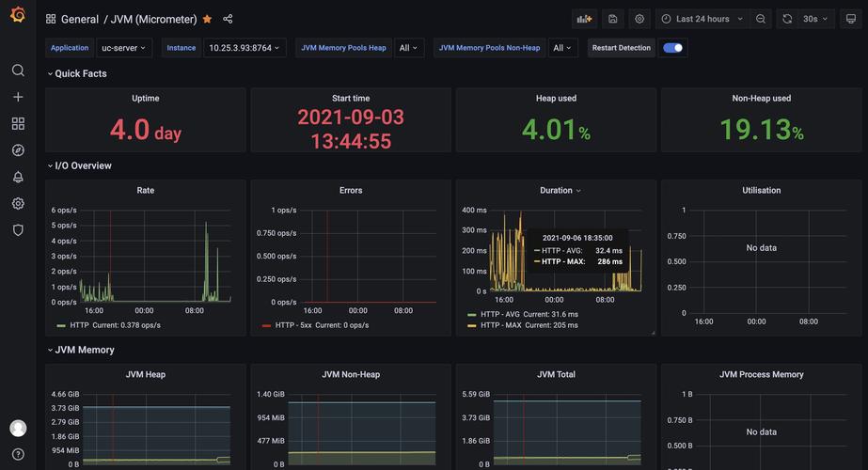Open the JVM Total panel title menu
The height and width of the screenshot is (470, 868).
click(x=556, y=374)
